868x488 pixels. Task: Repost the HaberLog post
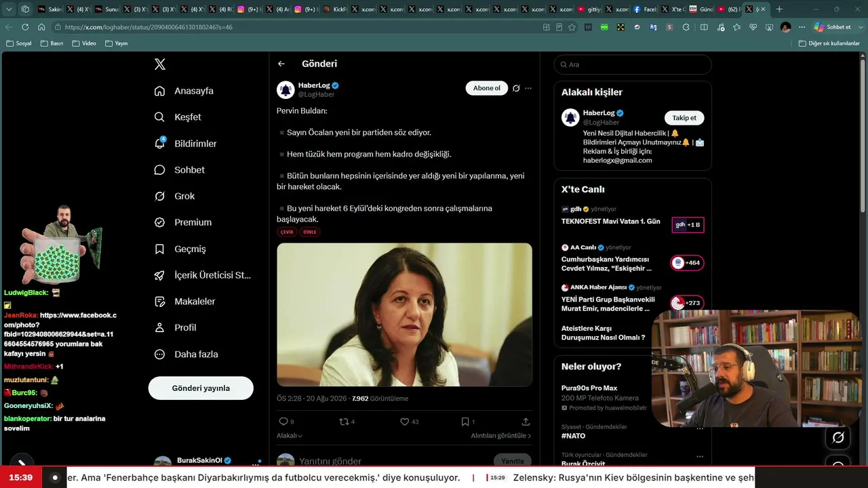(344, 422)
